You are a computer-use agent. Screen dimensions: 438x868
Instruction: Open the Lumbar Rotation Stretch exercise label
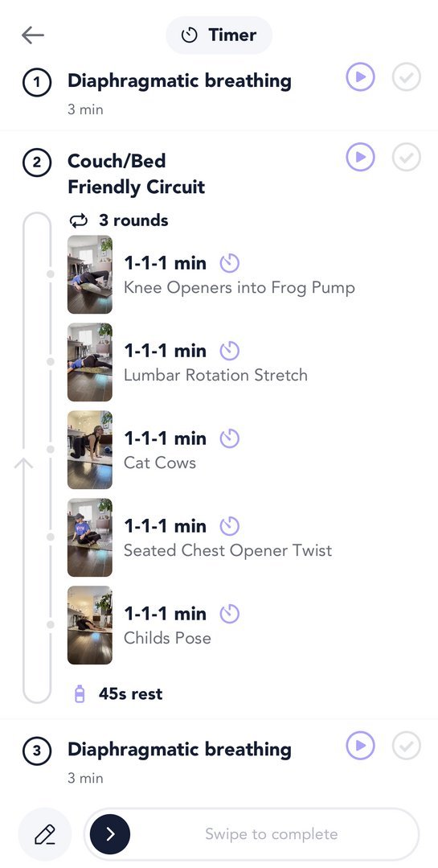click(215, 376)
